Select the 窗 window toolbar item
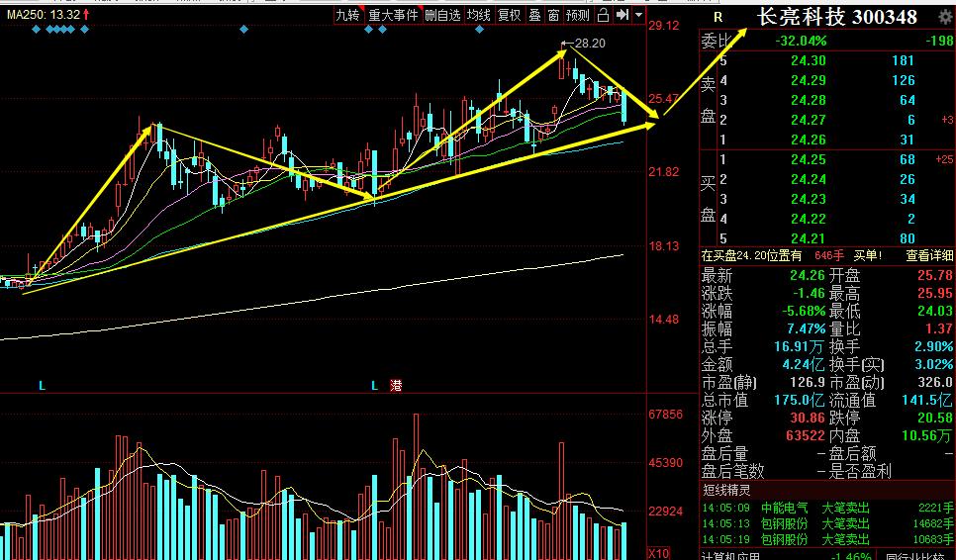956x560 pixels. [x=553, y=15]
